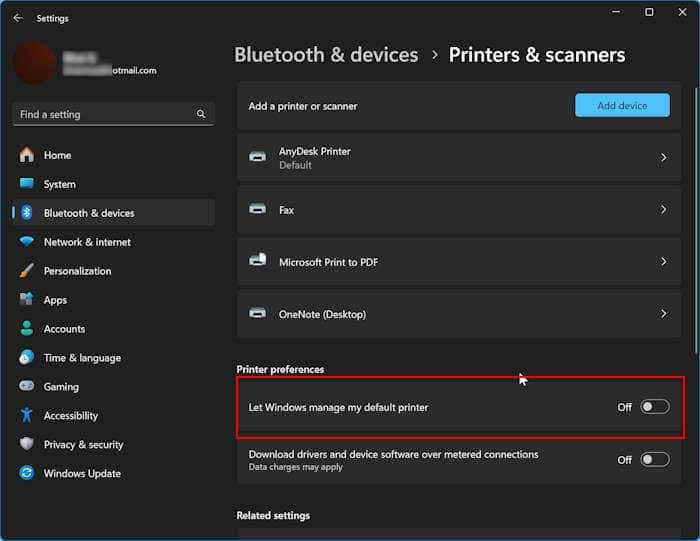Screen dimensions: 700x541
Task: Click the System monitor icon
Action: (27, 183)
